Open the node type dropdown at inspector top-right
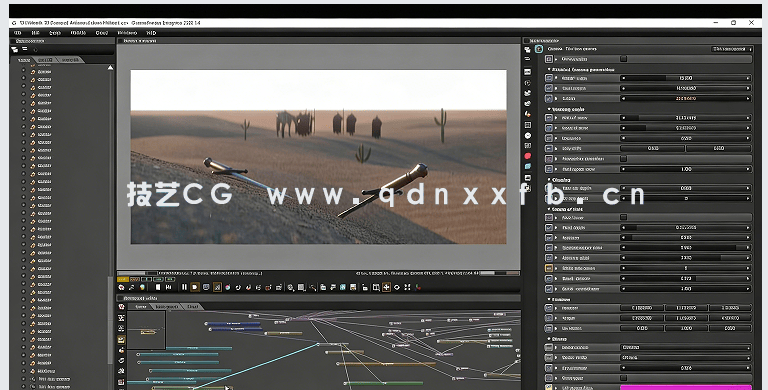The height and width of the screenshot is (390, 768). tap(732, 49)
